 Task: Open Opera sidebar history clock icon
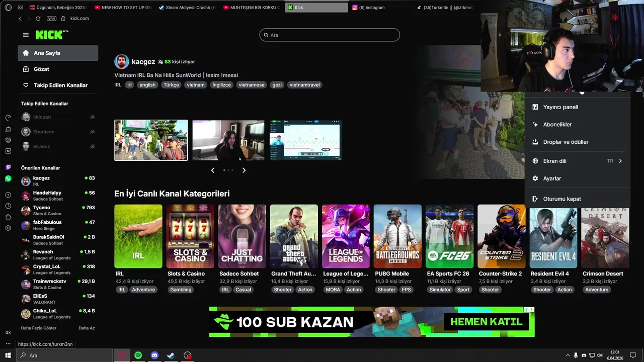[x=8, y=206]
